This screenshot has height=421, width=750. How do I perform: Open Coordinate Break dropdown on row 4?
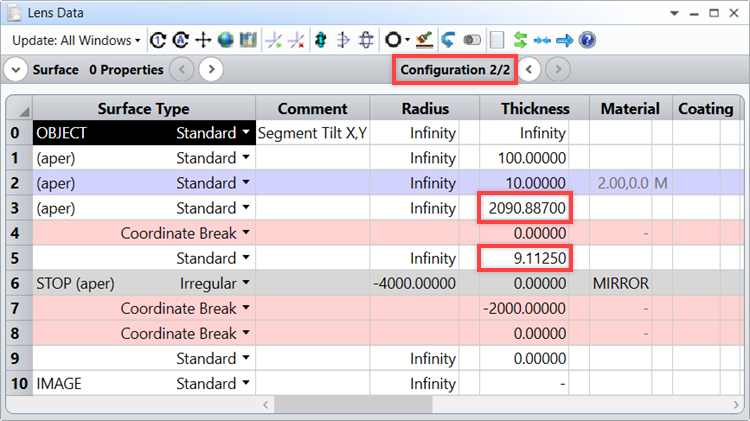pos(246,232)
